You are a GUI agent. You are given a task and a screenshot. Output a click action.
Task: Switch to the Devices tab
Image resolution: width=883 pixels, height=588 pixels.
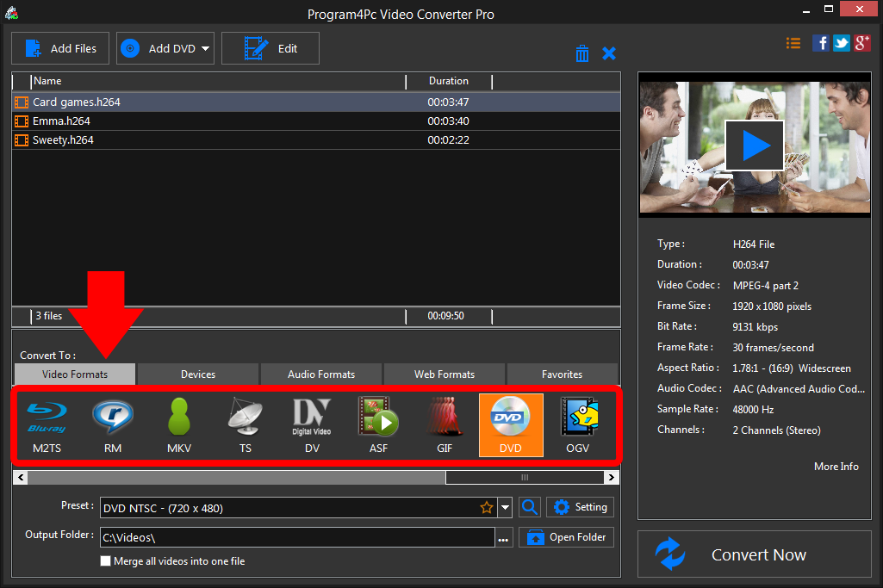pos(198,374)
